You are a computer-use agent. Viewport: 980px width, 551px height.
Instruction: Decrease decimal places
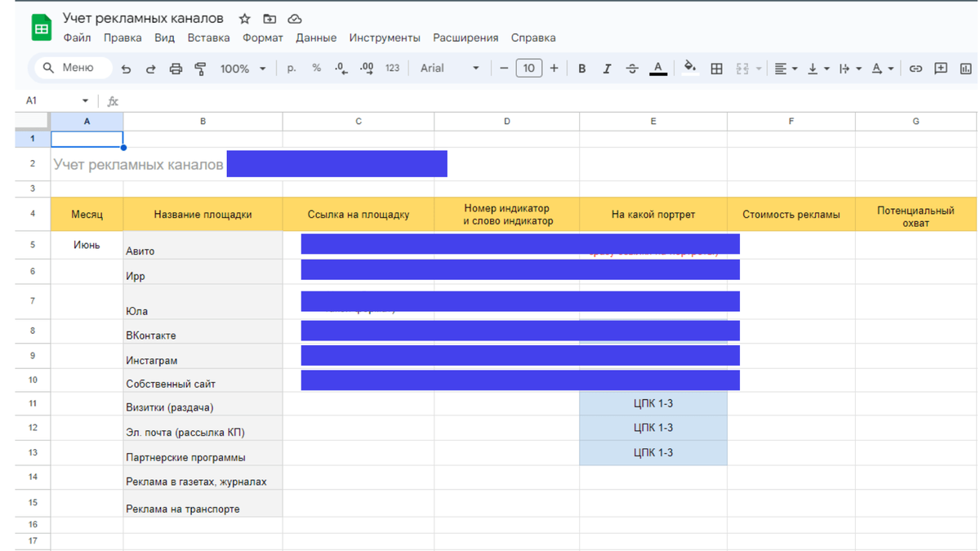point(341,69)
